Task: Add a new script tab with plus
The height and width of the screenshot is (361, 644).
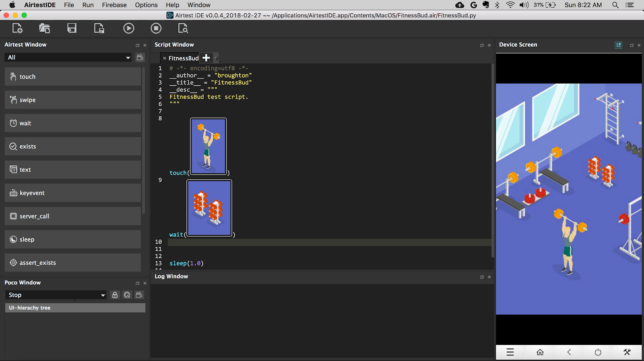Action: coord(206,58)
